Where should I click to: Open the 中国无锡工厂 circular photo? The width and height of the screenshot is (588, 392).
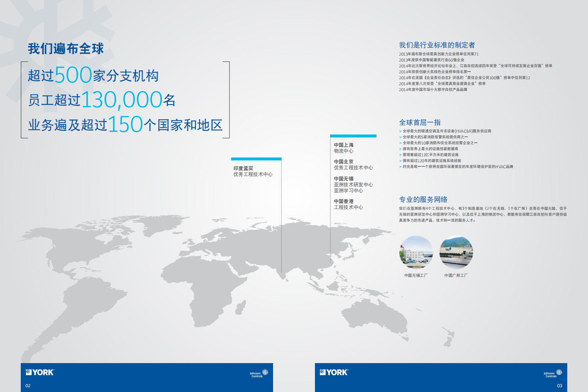pos(416,252)
